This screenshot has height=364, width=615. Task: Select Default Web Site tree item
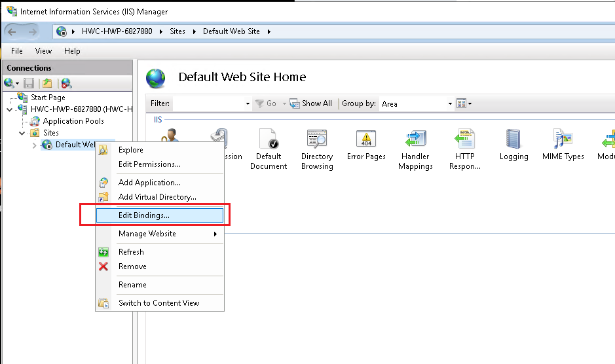[75, 145]
